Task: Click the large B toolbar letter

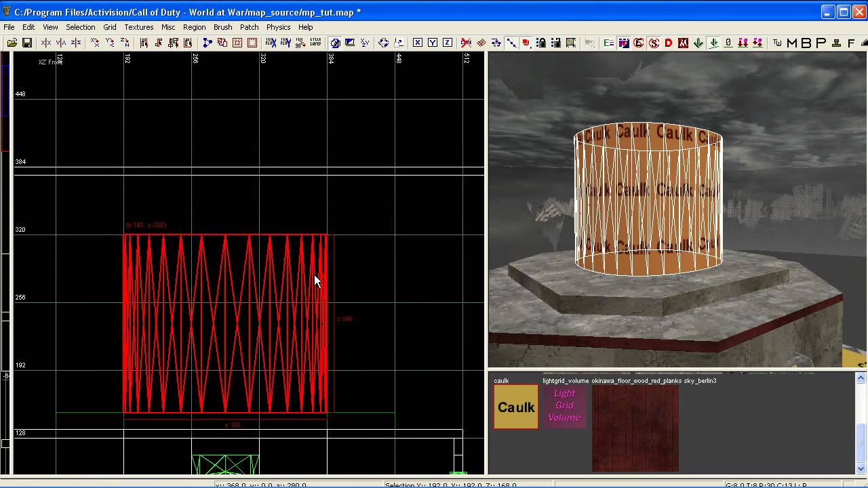Action: (x=806, y=43)
